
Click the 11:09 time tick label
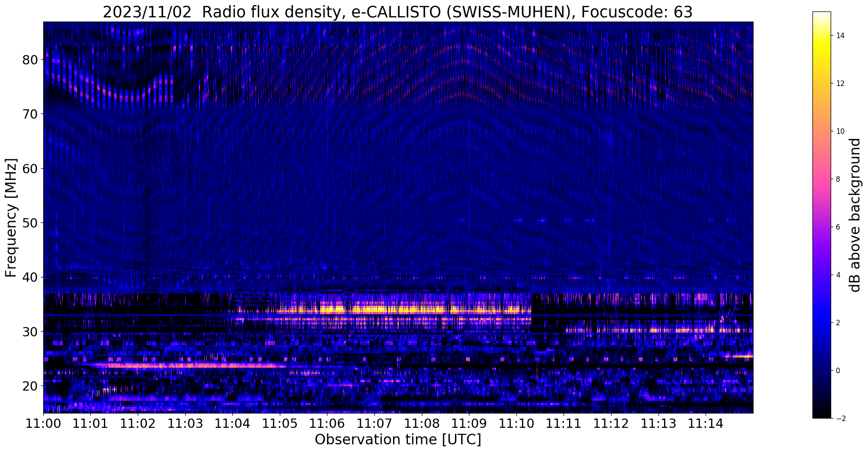tap(469, 423)
